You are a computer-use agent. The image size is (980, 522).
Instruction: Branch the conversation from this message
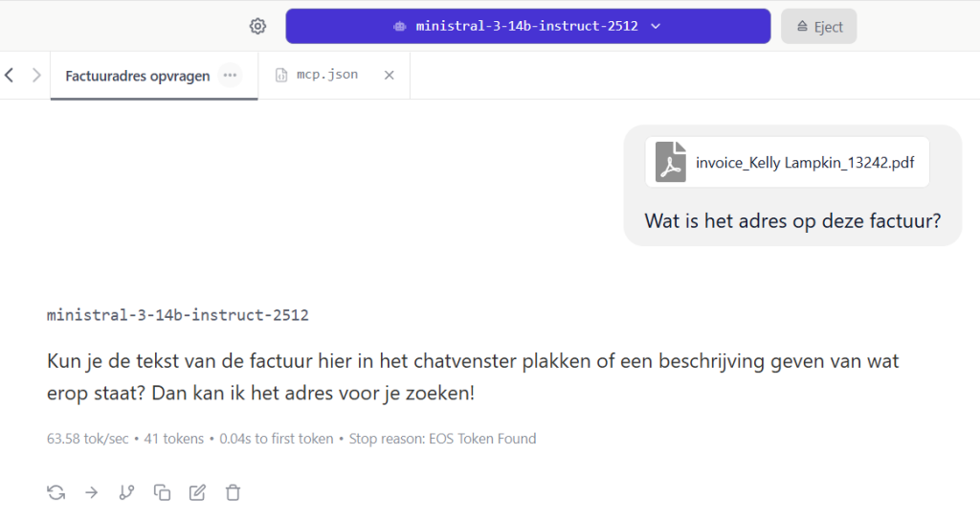click(126, 492)
